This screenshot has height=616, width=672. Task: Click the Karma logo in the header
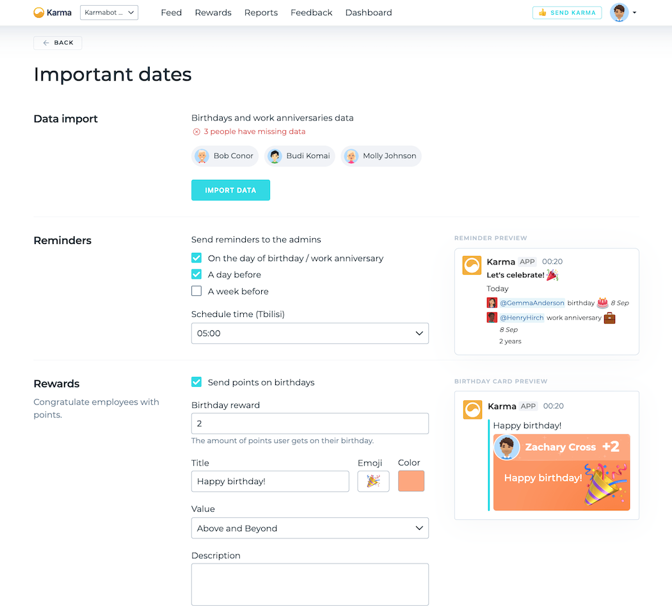tap(51, 12)
